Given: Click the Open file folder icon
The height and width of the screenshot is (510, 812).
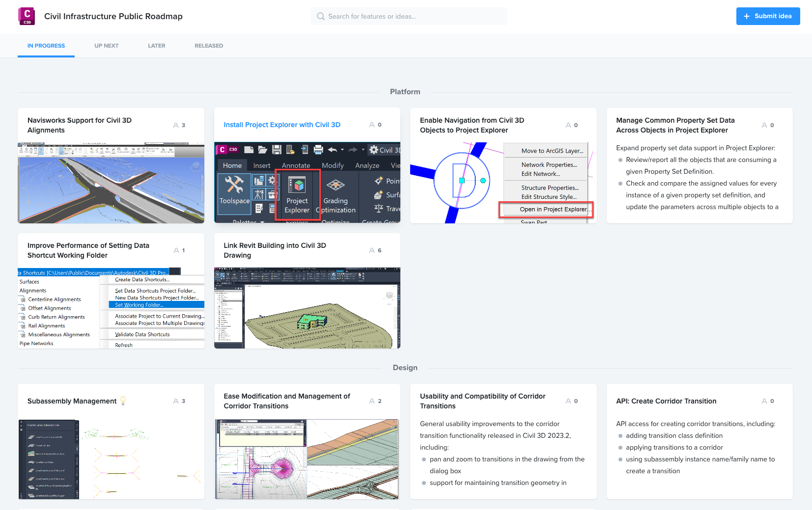Looking at the screenshot, I should click(x=263, y=149).
